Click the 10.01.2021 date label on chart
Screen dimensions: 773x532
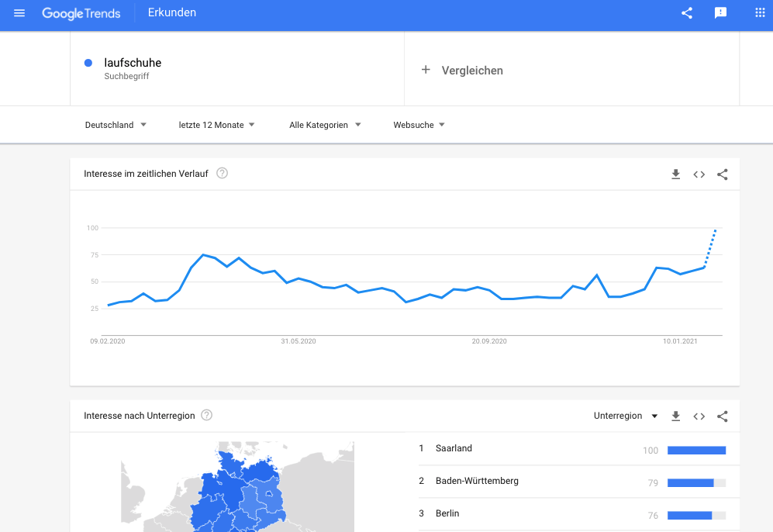tap(680, 341)
